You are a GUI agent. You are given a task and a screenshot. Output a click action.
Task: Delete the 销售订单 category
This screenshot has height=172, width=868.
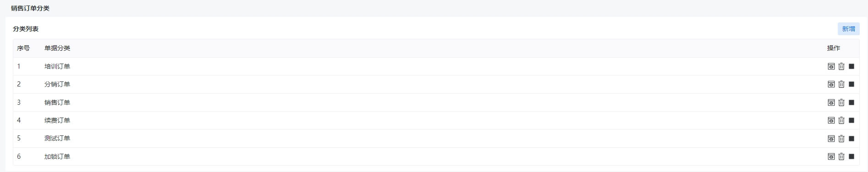click(x=841, y=102)
